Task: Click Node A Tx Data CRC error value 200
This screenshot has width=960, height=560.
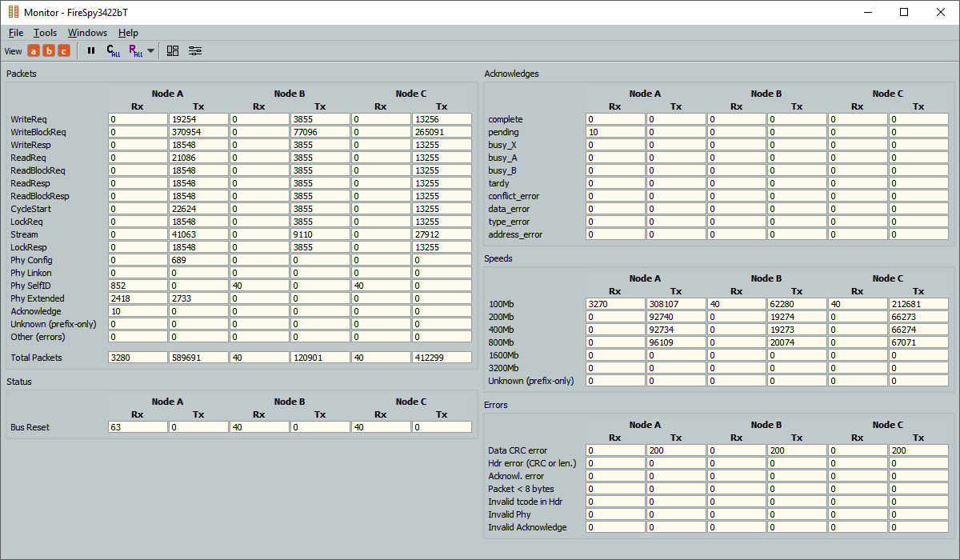Action: [676, 450]
